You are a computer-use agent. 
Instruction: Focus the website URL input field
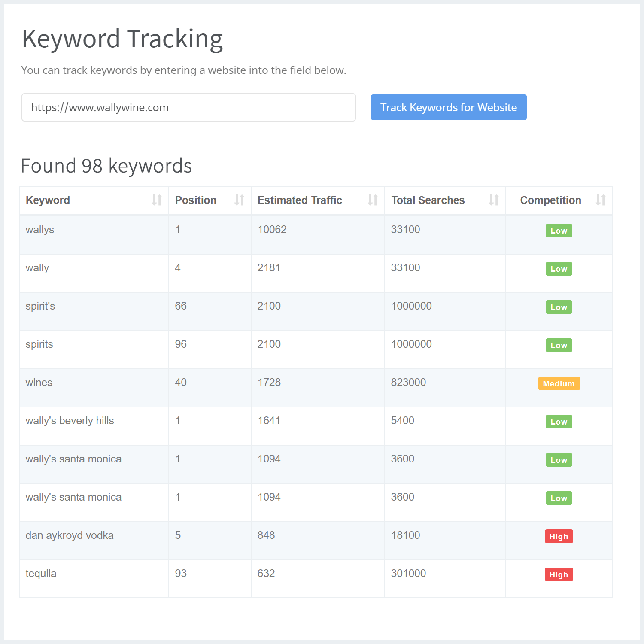[188, 107]
